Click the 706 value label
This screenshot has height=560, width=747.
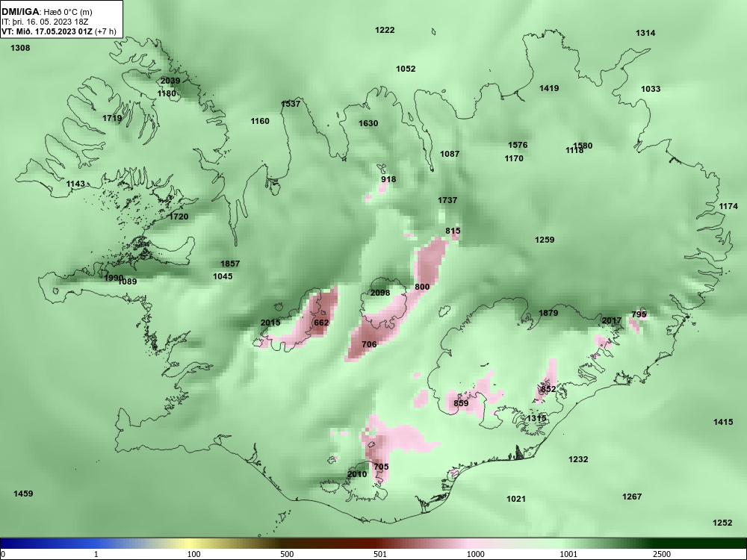369,344
